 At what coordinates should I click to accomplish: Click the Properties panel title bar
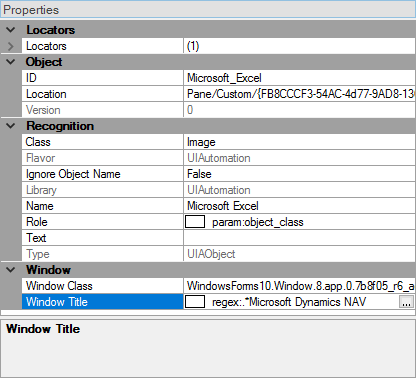208,10
